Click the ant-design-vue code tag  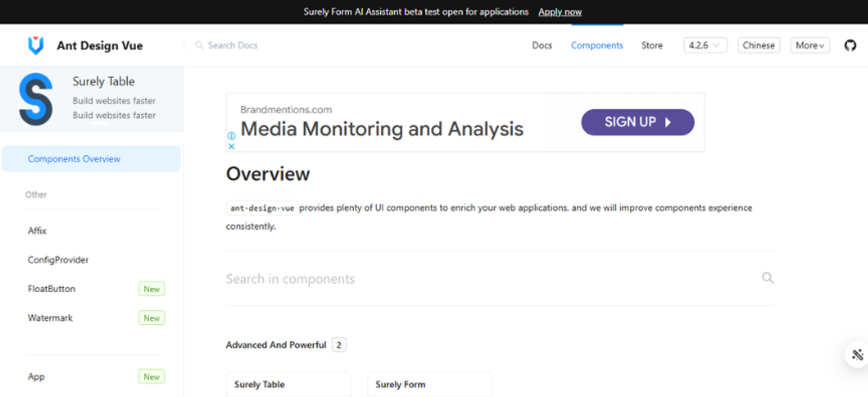point(262,208)
